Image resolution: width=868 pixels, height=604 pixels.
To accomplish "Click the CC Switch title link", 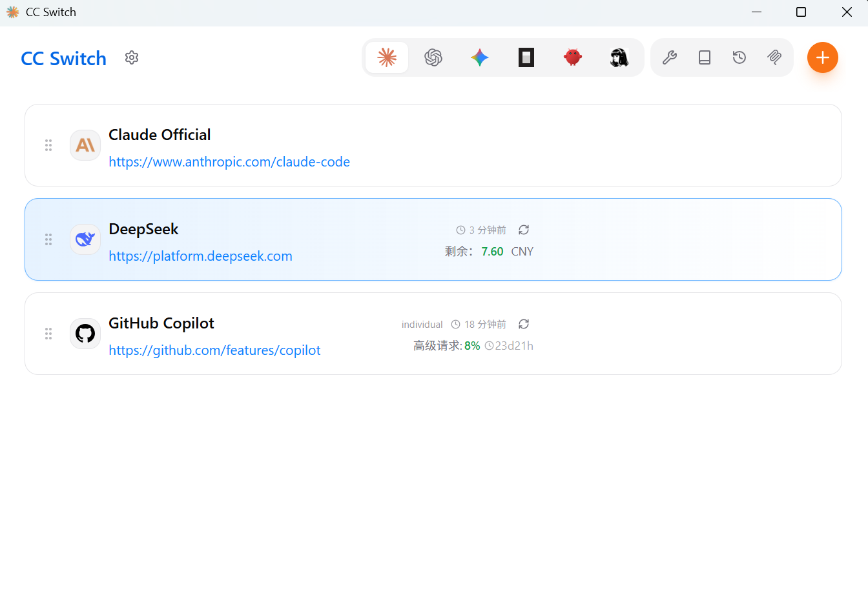I will tap(63, 58).
